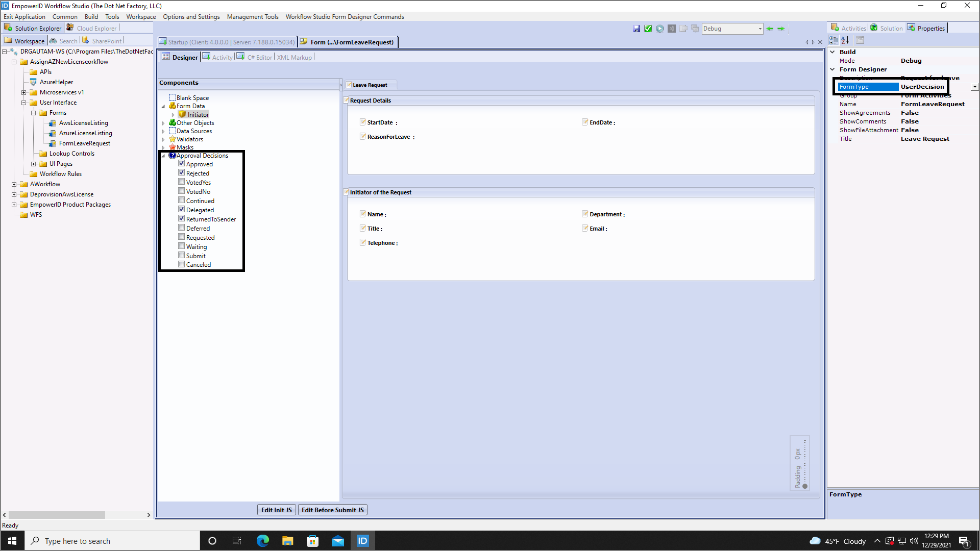Click the Edit Init JS button
This screenshot has width=980, height=551.
point(276,510)
